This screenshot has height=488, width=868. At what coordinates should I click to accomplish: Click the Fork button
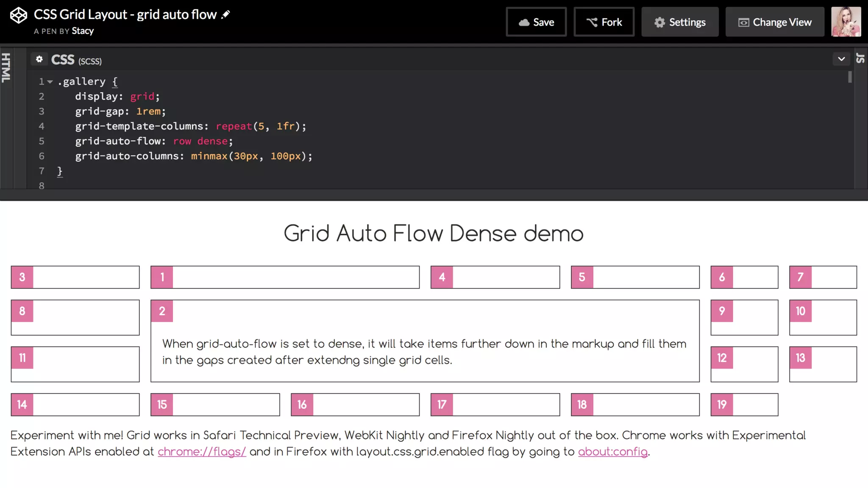pyautogui.click(x=604, y=22)
